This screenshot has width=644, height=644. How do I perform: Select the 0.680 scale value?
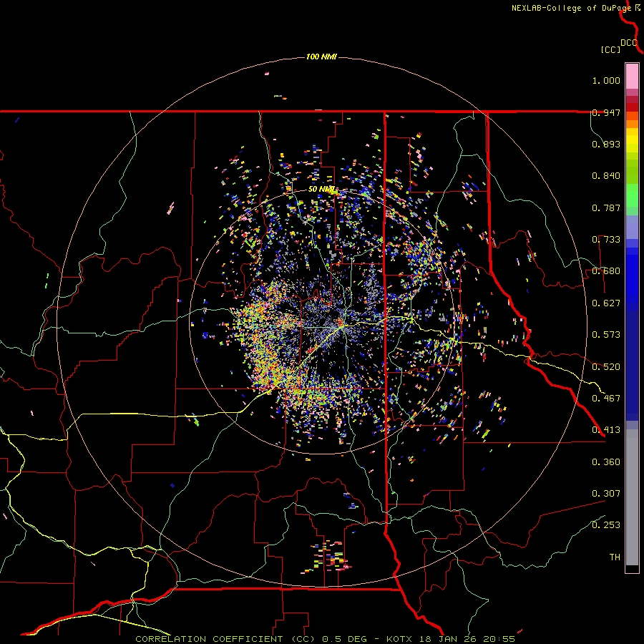coord(606,271)
